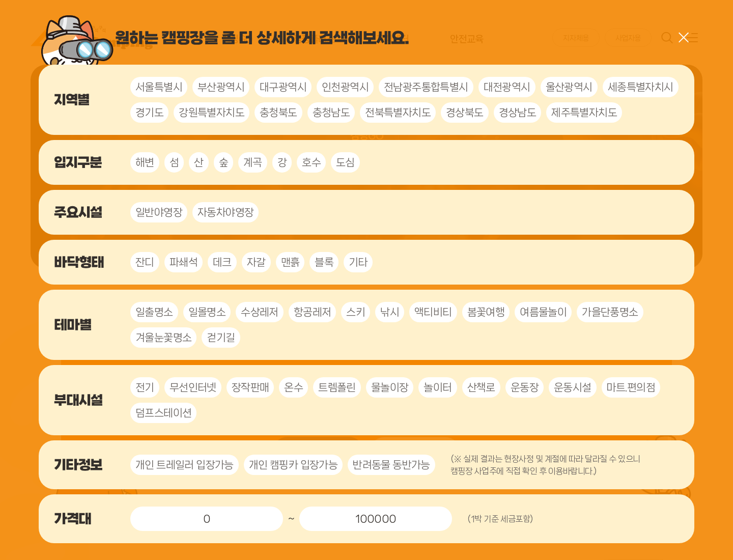Click the minimum price field showing 0
Viewport: 733px width, 560px height.
[x=207, y=519]
